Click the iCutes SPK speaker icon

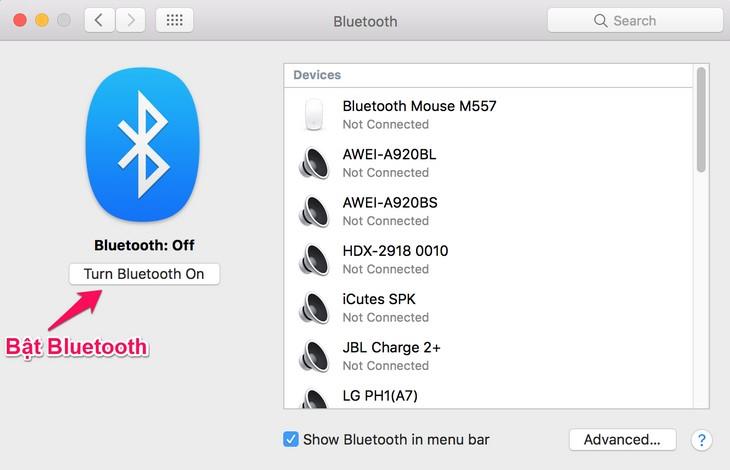click(x=314, y=307)
